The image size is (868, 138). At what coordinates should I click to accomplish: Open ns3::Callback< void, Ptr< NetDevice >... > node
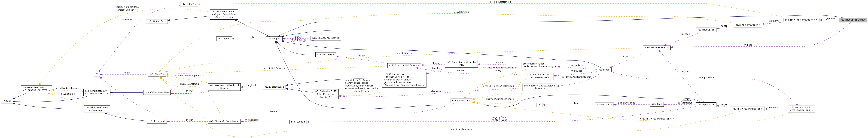coord(404,80)
